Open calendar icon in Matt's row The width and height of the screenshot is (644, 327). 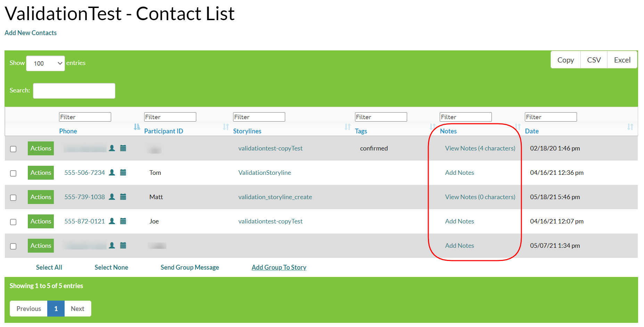pos(123,197)
